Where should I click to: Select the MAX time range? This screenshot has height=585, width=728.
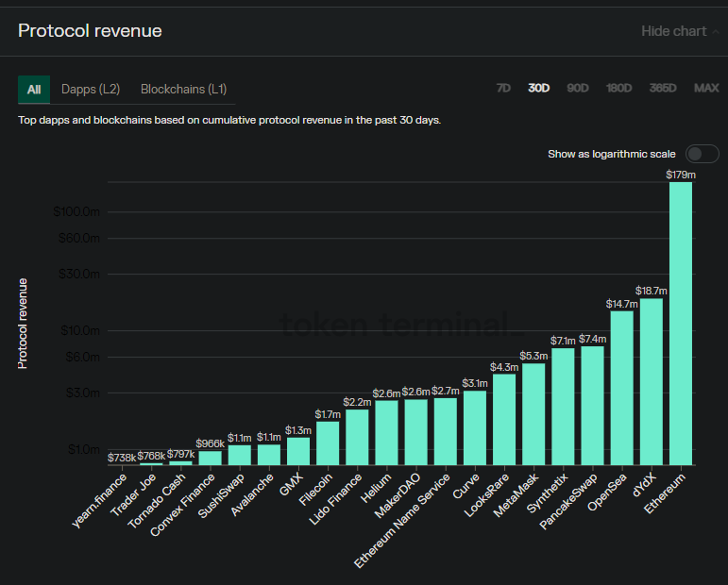(706, 88)
